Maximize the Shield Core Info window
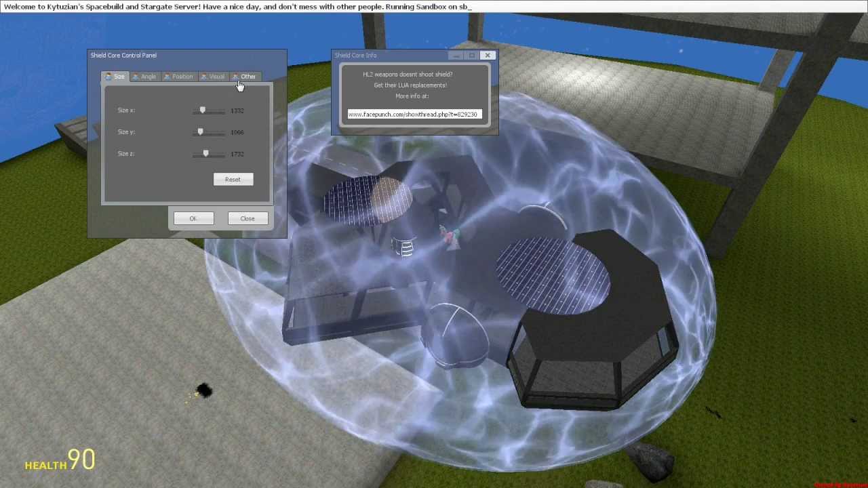 (472, 56)
